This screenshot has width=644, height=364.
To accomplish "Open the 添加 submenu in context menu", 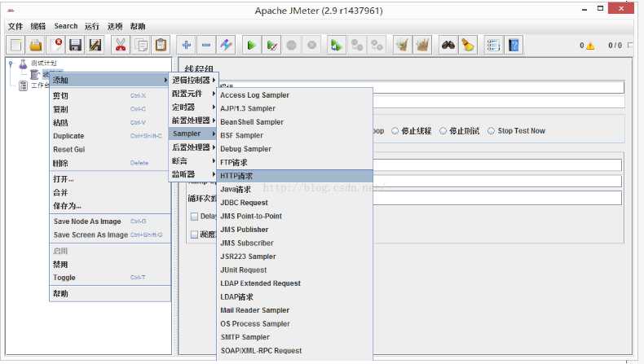I will point(109,80).
